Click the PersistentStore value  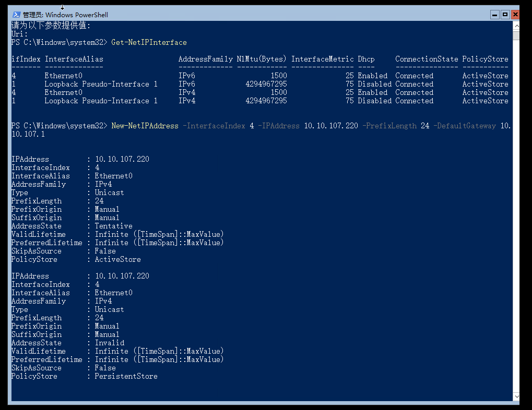(126, 376)
